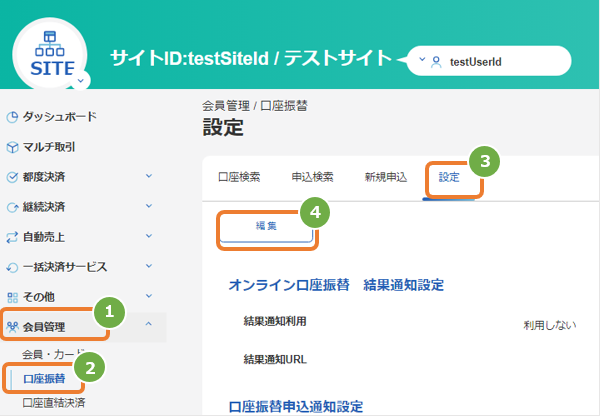Click the 会員管理 people icon

pos(12,327)
